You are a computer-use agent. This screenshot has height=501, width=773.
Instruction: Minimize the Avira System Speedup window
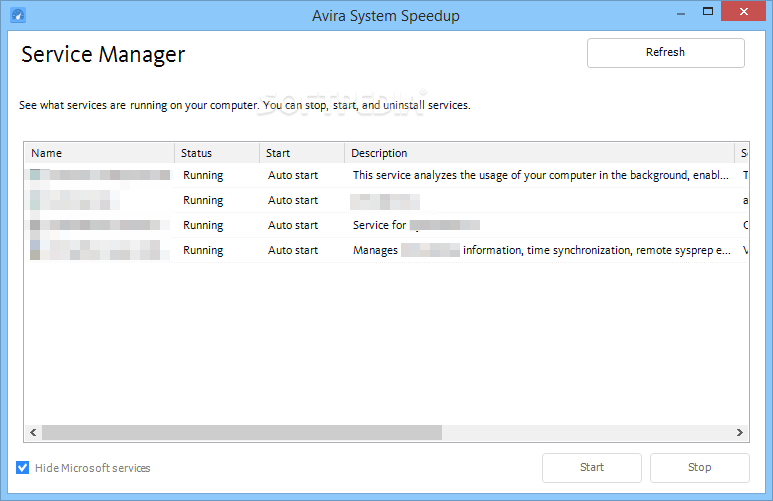[681, 13]
